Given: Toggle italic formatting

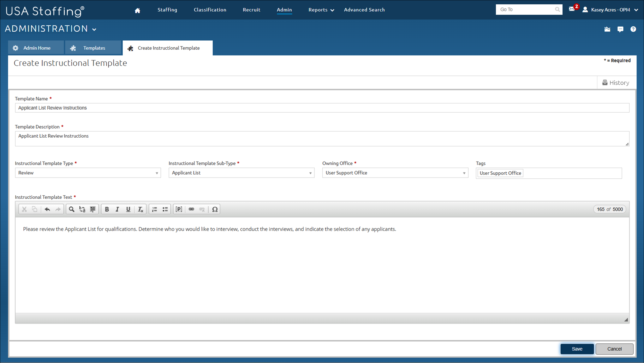Looking at the screenshot, I should click(x=117, y=209).
